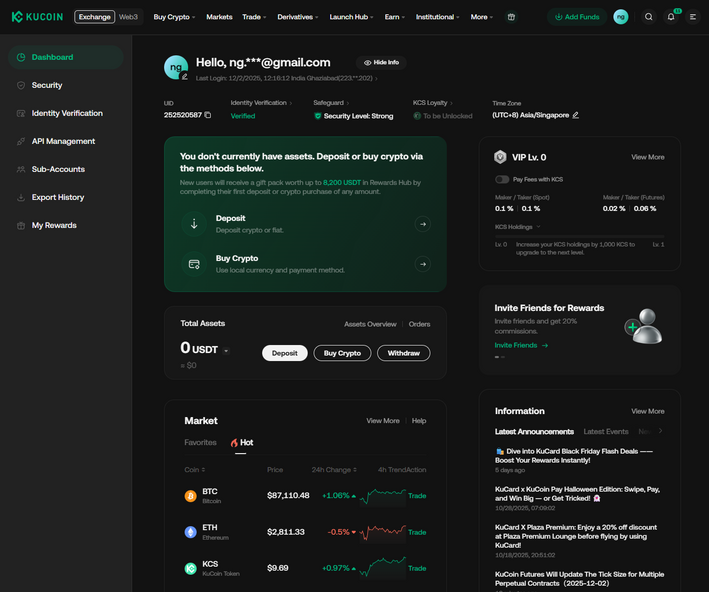Click the Buy Crypto row arrow

pyautogui.click(x=422, y=264)
